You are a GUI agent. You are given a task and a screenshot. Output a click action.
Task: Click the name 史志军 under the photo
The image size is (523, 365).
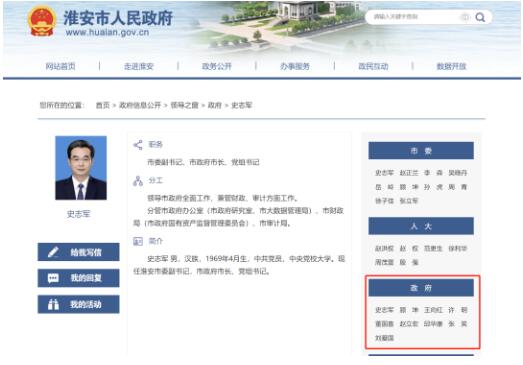(79, 214)
